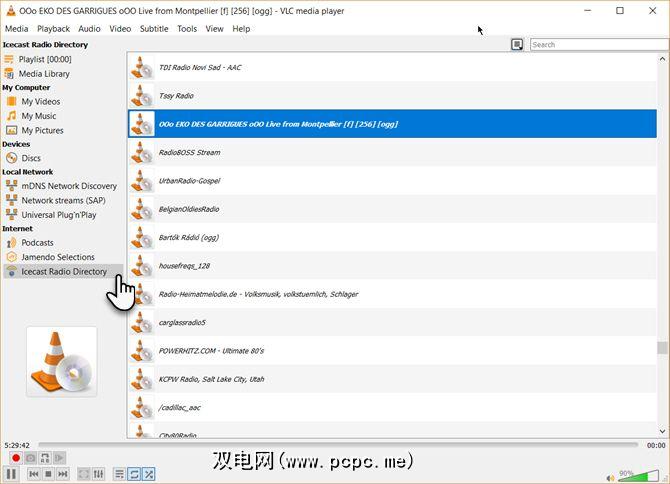Click the red Record button
This screenshot has width=670, height=484.
tap(17, 458)
